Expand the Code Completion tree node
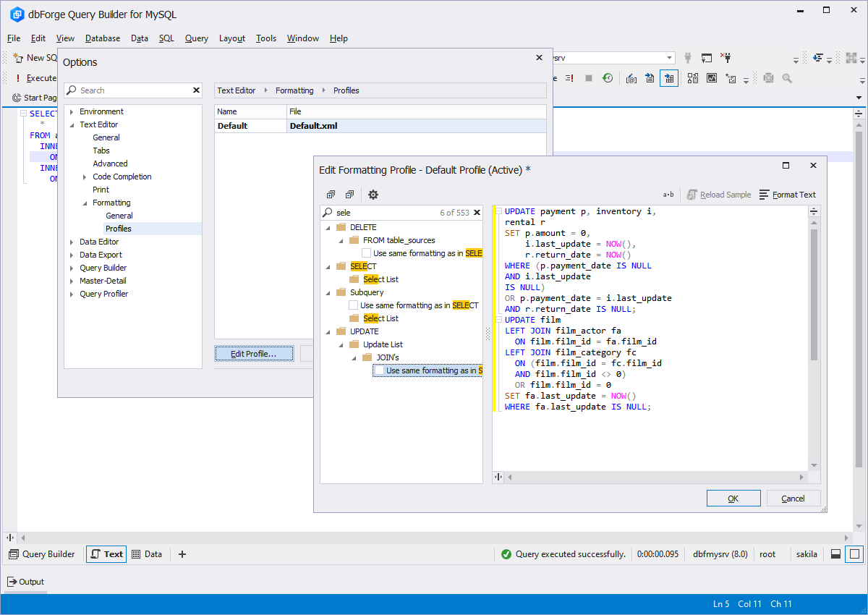This screenshot has width=868, height=615. (85, 177)
